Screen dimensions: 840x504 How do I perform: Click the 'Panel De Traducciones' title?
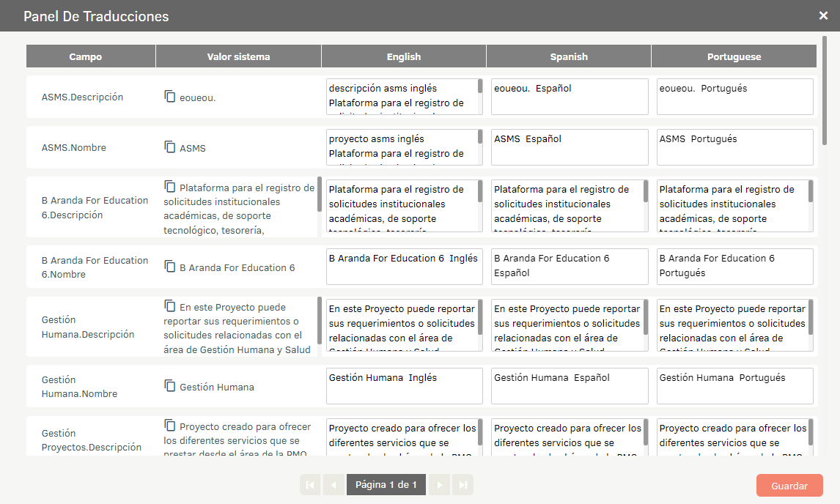[96, 16]
